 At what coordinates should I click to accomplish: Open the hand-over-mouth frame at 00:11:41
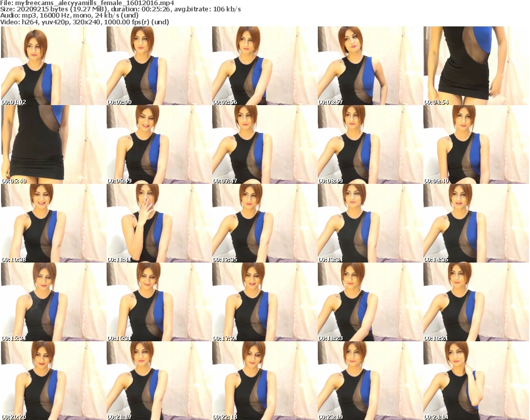pos(159,223)
